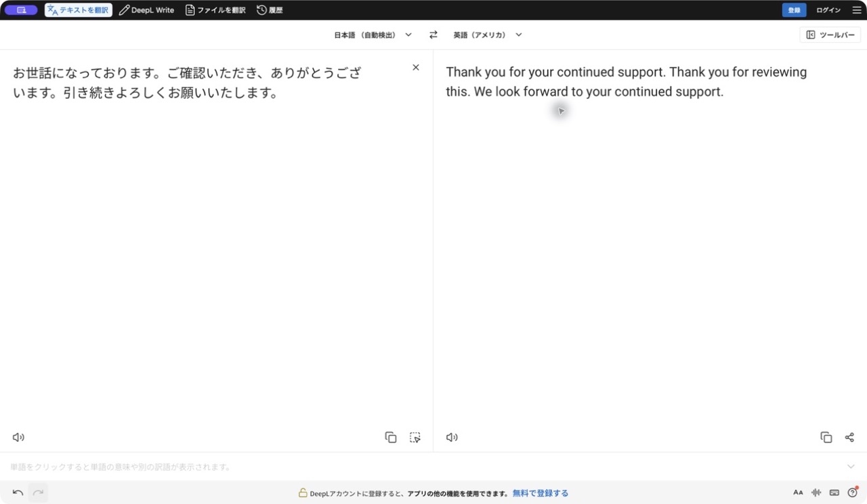Share the translation
Viewport: 867px width, 504px height.
coord(849,438)
